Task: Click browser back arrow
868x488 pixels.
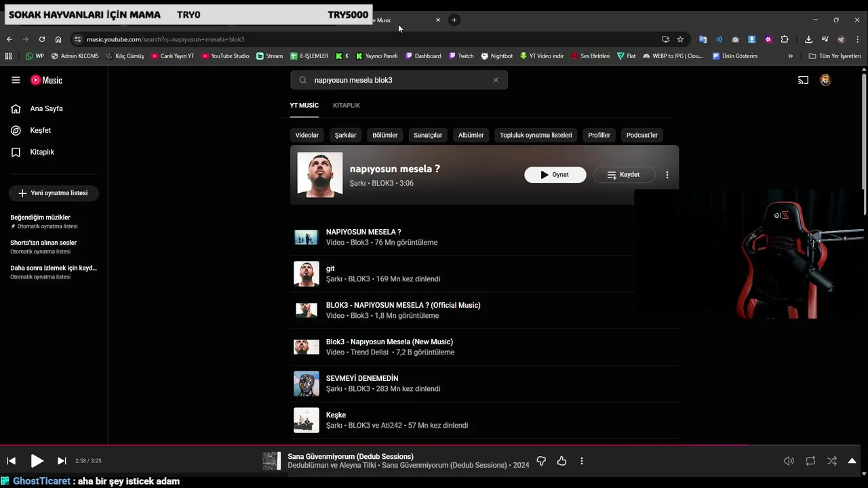Action: 9,39
